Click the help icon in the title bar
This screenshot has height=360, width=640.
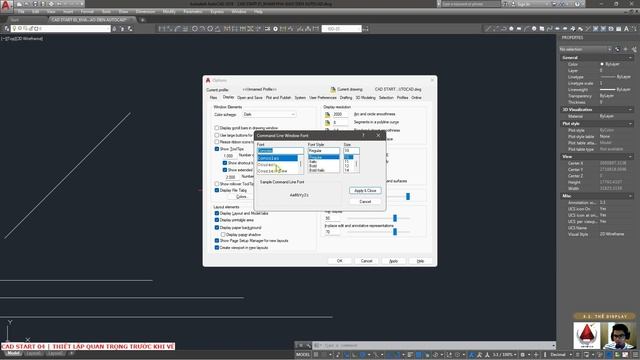point(577,4)
